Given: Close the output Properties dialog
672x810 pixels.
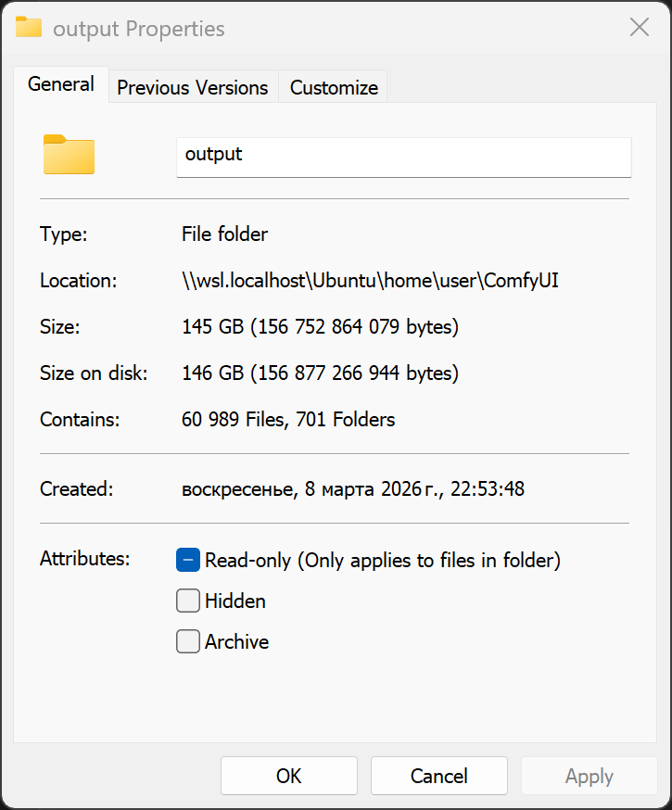Looking at the screenshot, I should pos(640,28).
